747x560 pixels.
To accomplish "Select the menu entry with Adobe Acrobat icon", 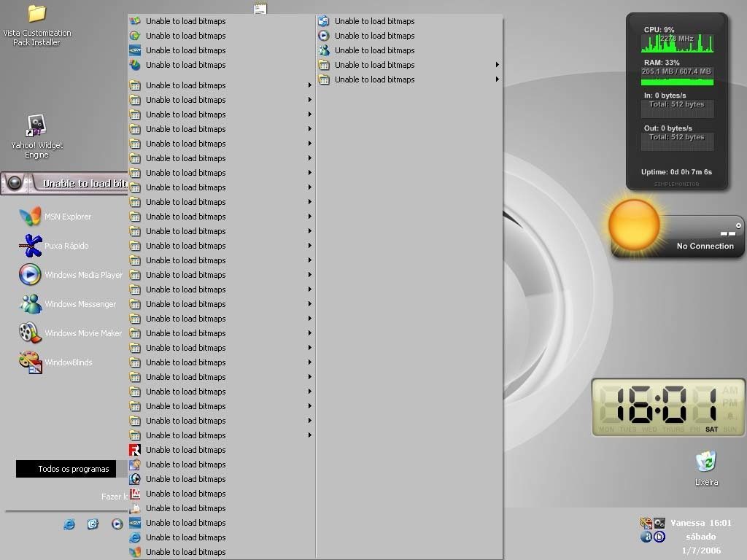I will (x=221, y=494).
